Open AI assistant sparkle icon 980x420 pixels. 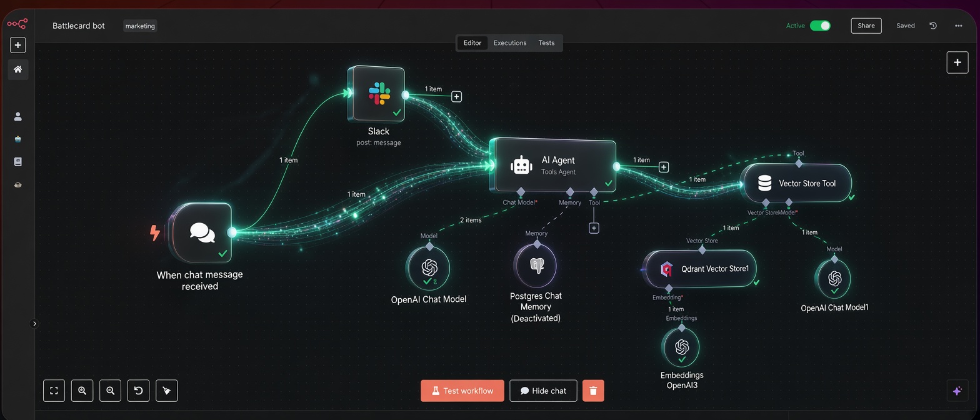(x=957, y=391)
